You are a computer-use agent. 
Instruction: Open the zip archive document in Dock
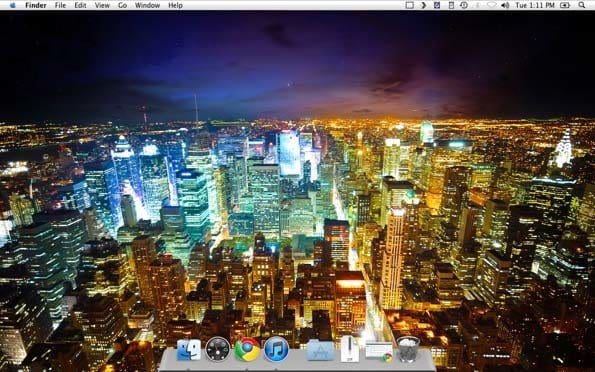(349, 349)
